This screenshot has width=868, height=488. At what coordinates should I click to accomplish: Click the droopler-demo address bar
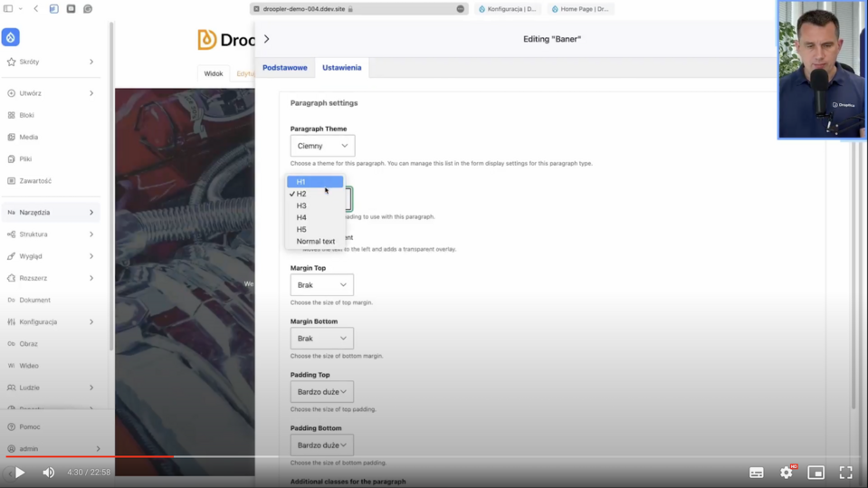click(x=358, y=9)
